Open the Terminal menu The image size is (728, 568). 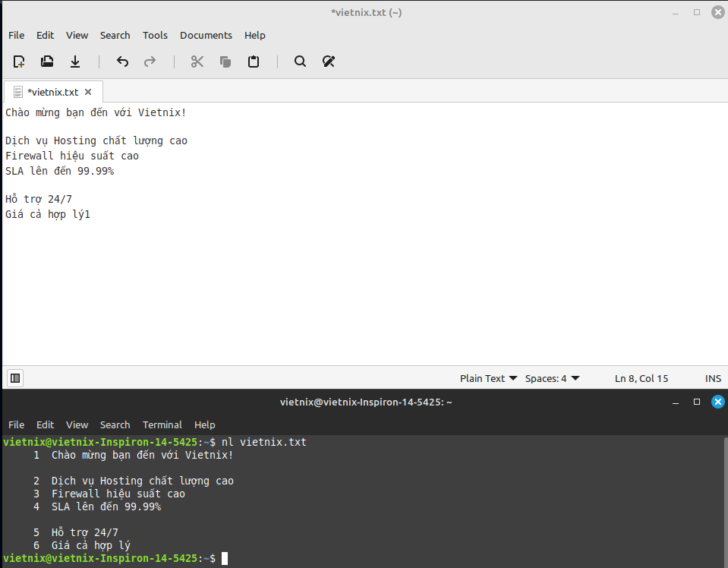click(162, 425)
